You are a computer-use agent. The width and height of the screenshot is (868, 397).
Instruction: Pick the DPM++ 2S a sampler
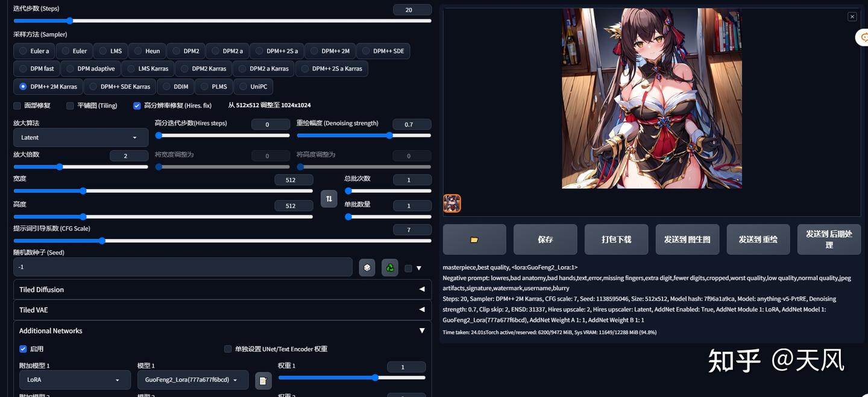(277, 51)
